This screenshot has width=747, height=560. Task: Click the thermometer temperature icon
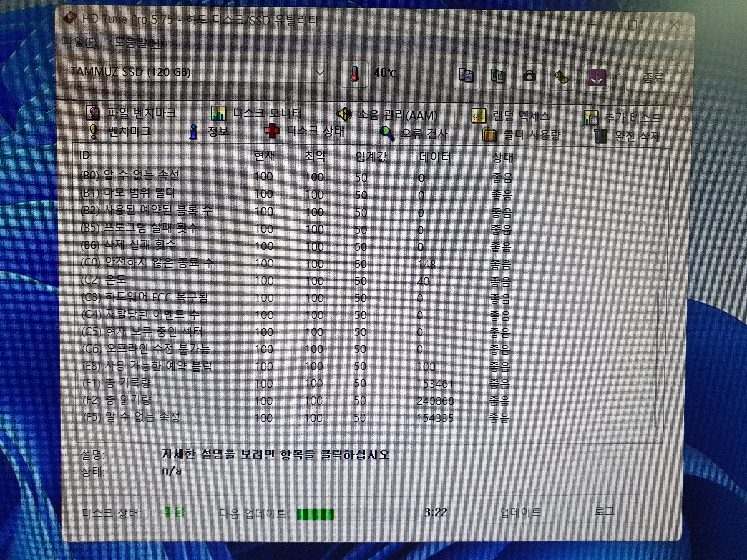point(354,74)
